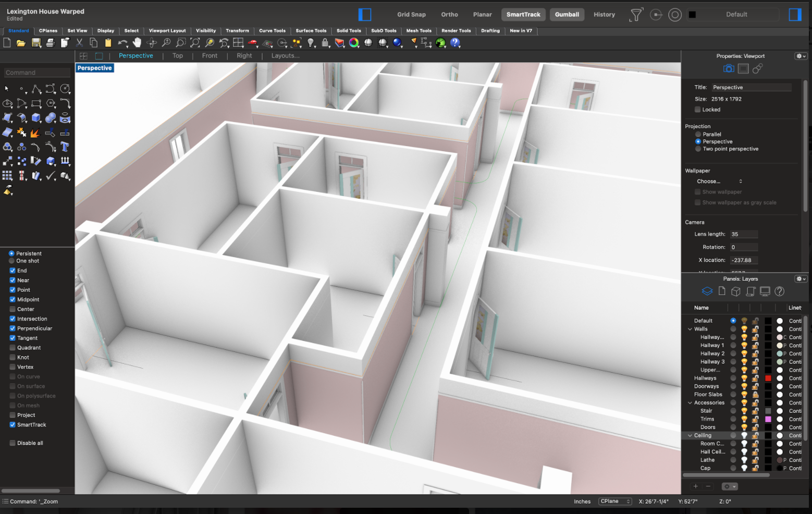Select the Pan hand tool
Viewport: 812px width, 514px height.
(137, 43)
